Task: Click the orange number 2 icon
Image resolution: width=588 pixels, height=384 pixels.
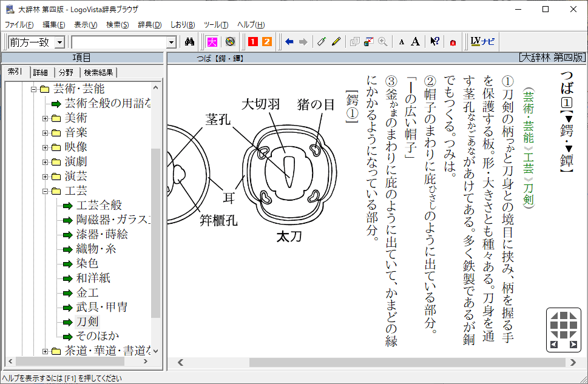Action: (266, 42)
